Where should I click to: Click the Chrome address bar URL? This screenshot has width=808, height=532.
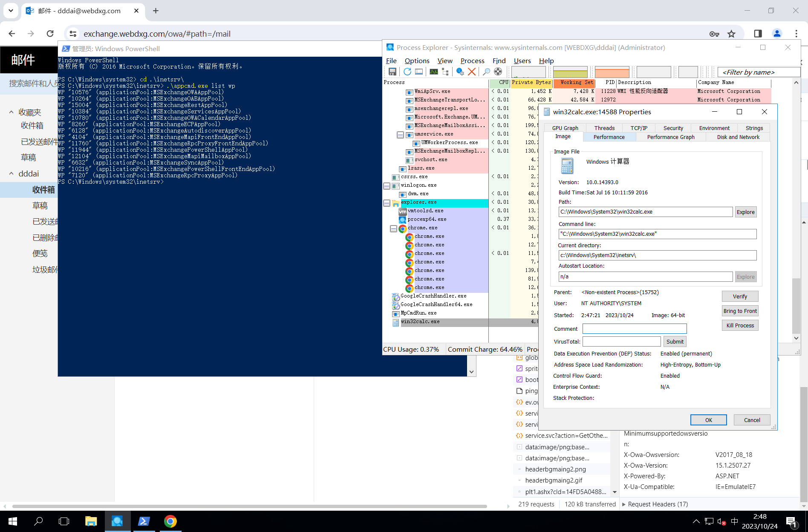(x=157, y=34)
